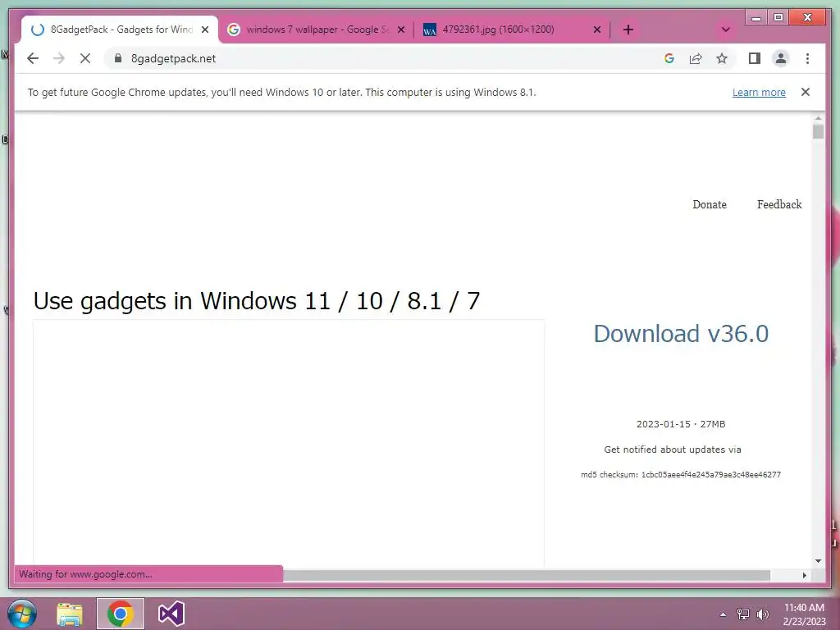Click the Download v36.0 link
The width and height of the screenshot is (840, 630).
click(681, 334)
